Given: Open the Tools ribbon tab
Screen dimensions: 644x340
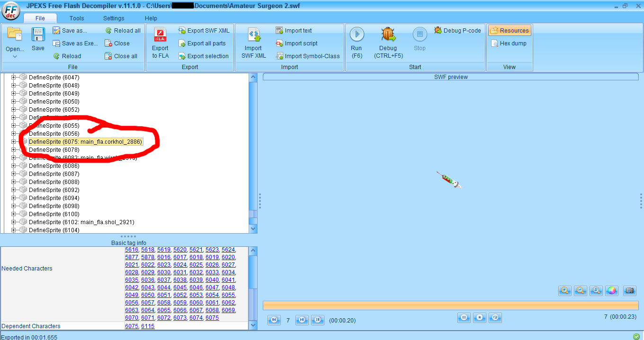Looking at the screenshot, I should coord(77,18).
